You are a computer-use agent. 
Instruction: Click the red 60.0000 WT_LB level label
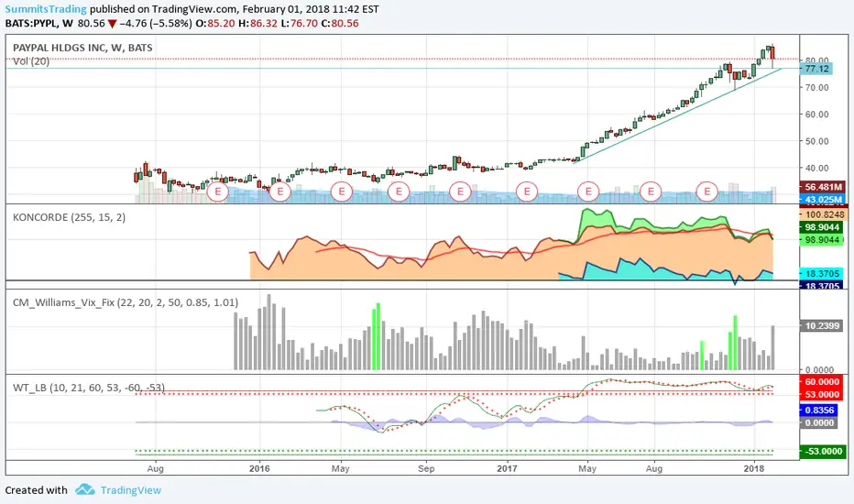click(x=821, y=382)
